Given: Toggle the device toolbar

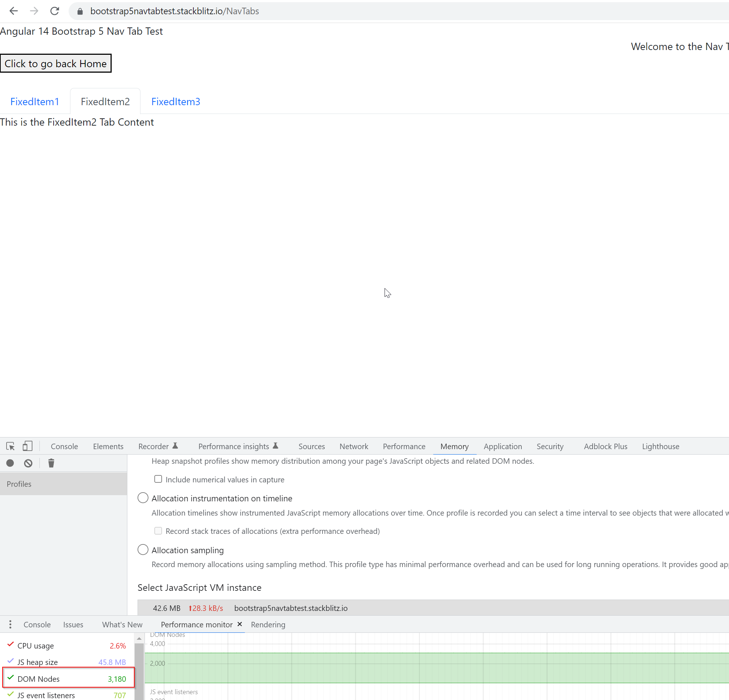Looking at the screenshot, I should pyautogui.click(x=27, y=446).
